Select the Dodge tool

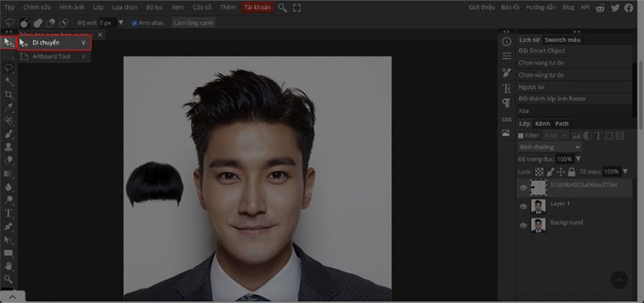8,199
